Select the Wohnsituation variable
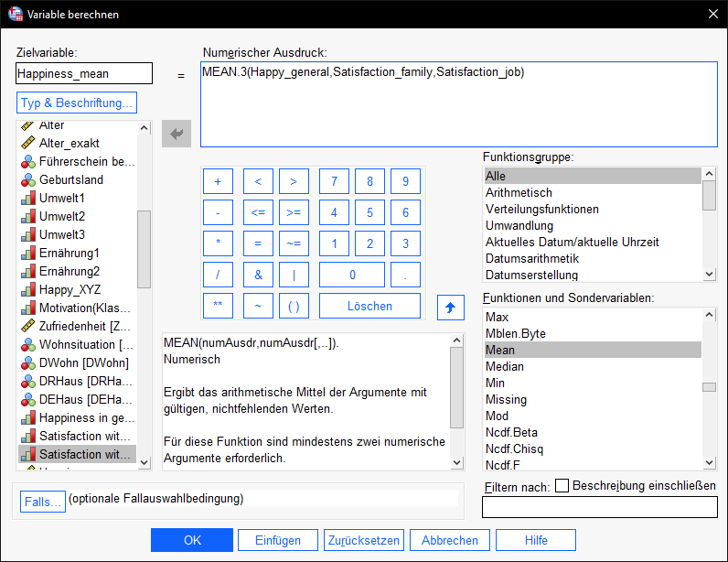This screenshot has height=562, width=728. [77, 344]
